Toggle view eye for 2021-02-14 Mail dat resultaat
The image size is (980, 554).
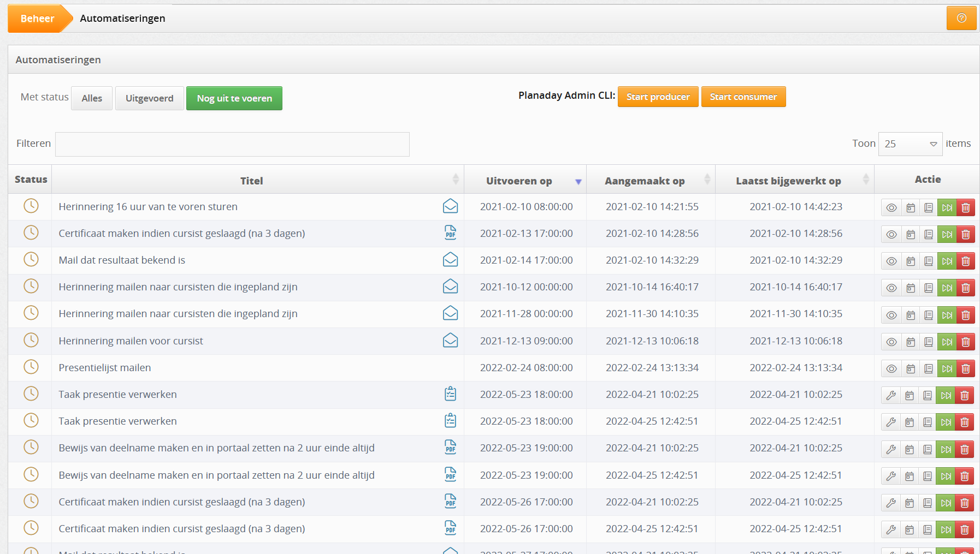(892, 261)
